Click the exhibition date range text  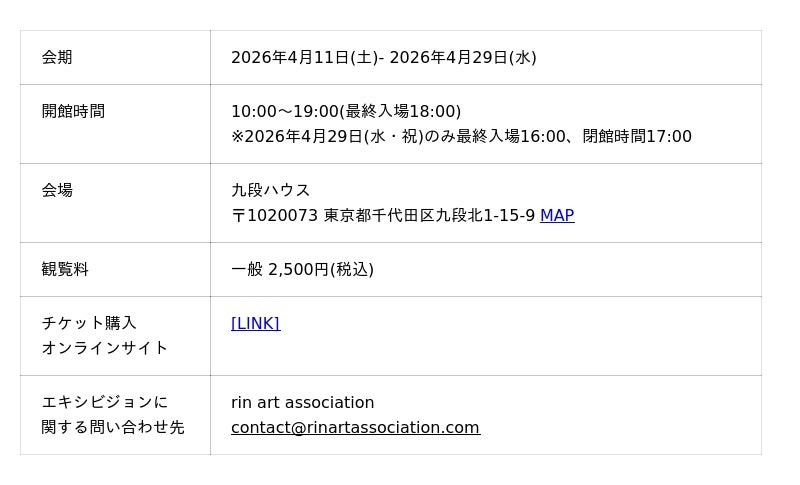coord(383,57)
